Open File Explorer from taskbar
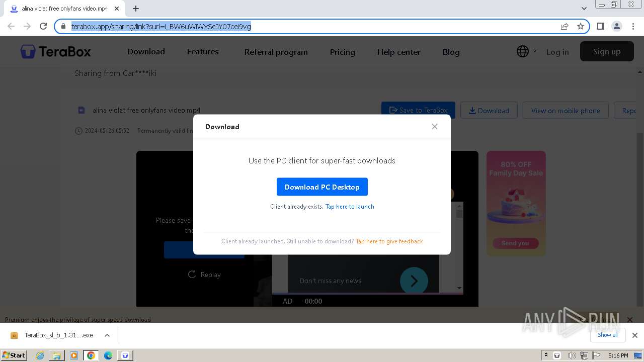This screenshot has height=362, width=644. (x=57, y=355)
